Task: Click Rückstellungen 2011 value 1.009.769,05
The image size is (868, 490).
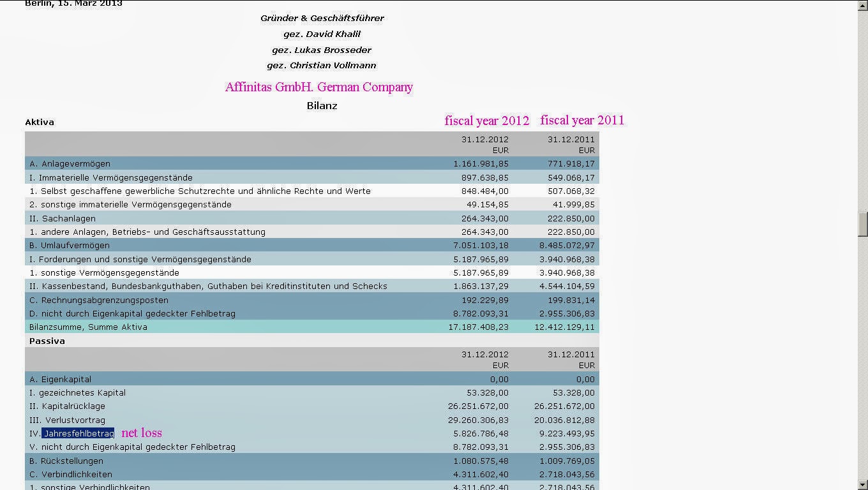Action: (x=567, y=461)
